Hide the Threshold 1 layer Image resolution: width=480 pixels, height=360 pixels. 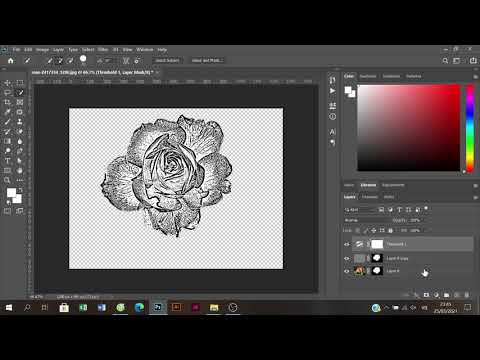[x=347, y=244]
